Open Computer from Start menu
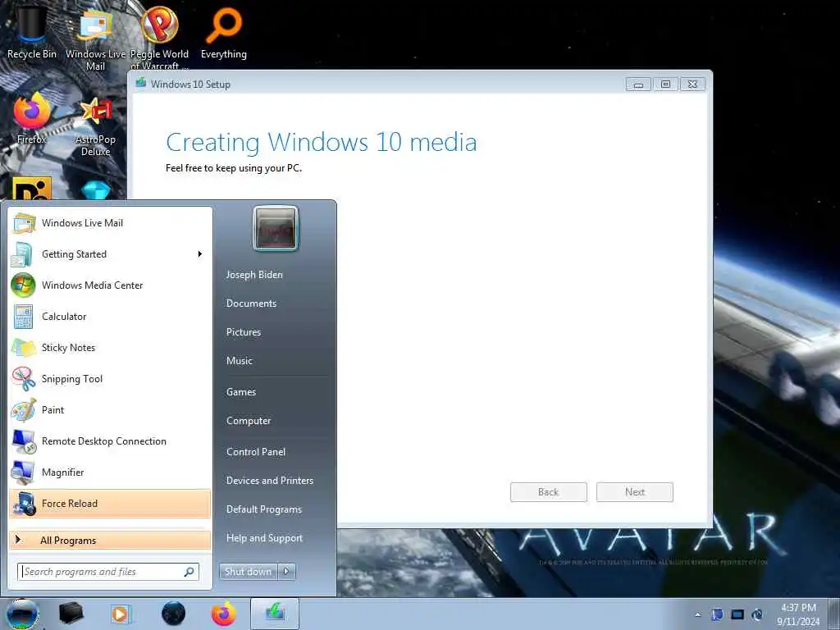840x630 pixels. [248, 421]
